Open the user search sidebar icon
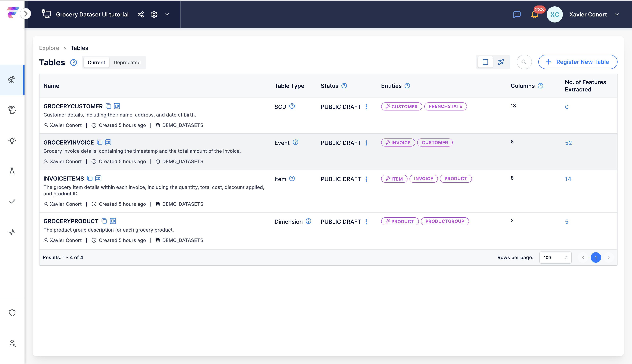 click(x=12, y=343)
